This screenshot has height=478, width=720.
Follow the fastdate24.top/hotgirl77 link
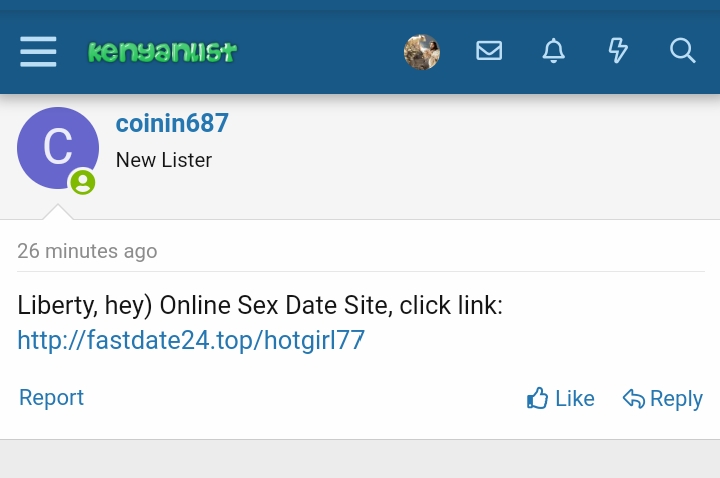pos(191,340)
